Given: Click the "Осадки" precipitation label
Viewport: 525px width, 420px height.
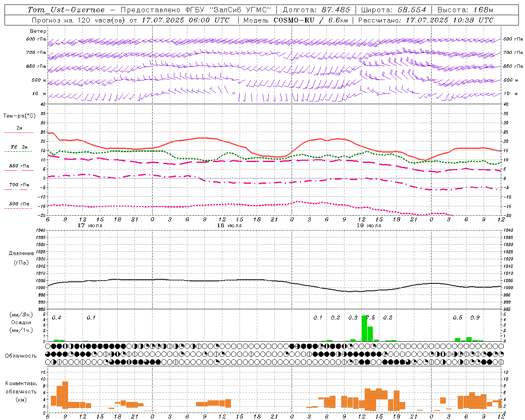Looking at the screenshot, I should tap(21, 322).
